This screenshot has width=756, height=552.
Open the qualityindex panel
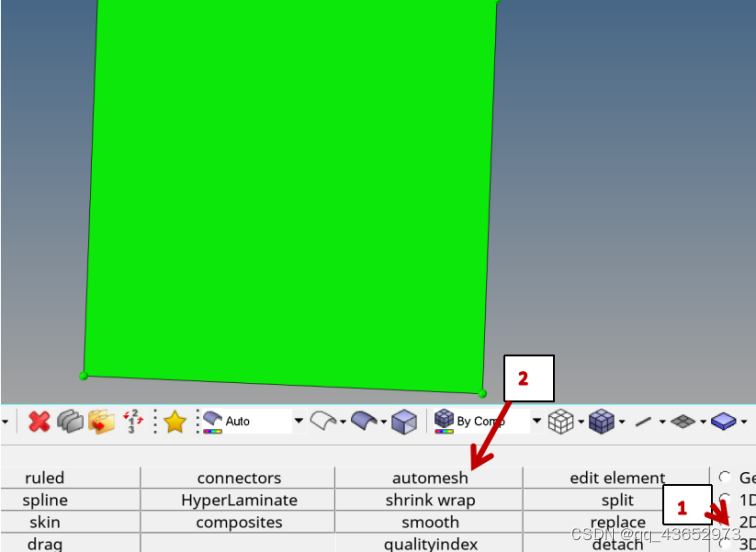click(430, 544)
